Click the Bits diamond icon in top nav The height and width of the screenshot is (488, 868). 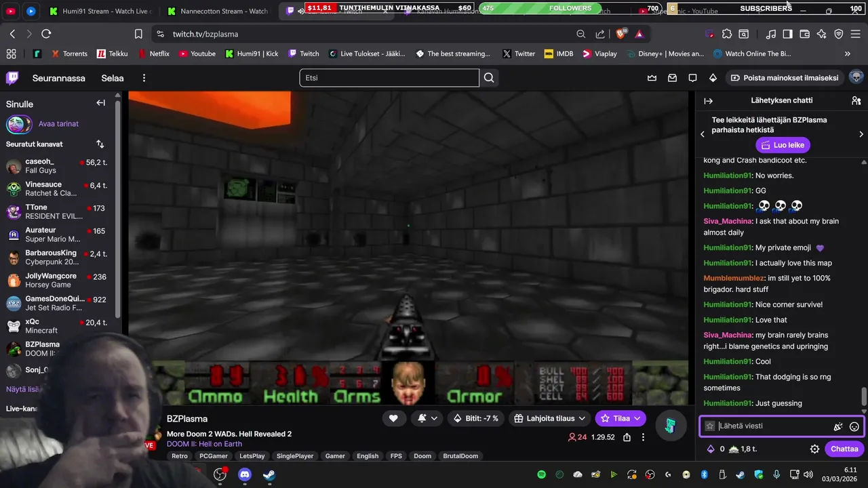(713, 78)
